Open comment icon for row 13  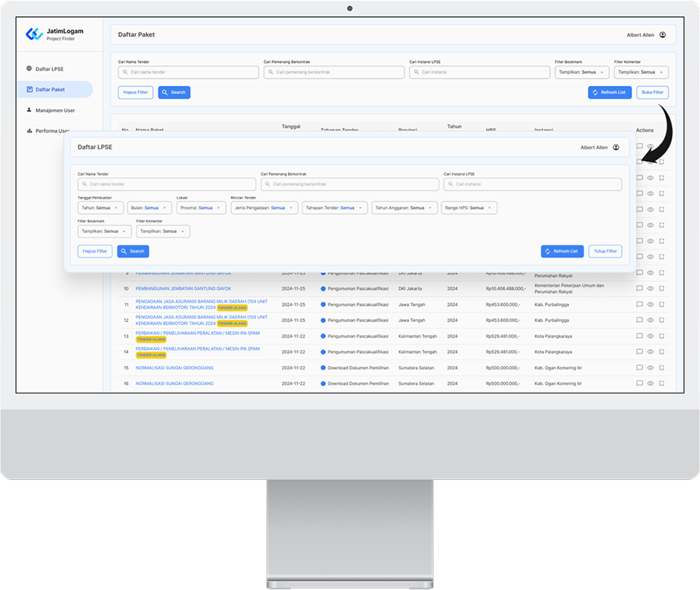click(x=640, y=336)
